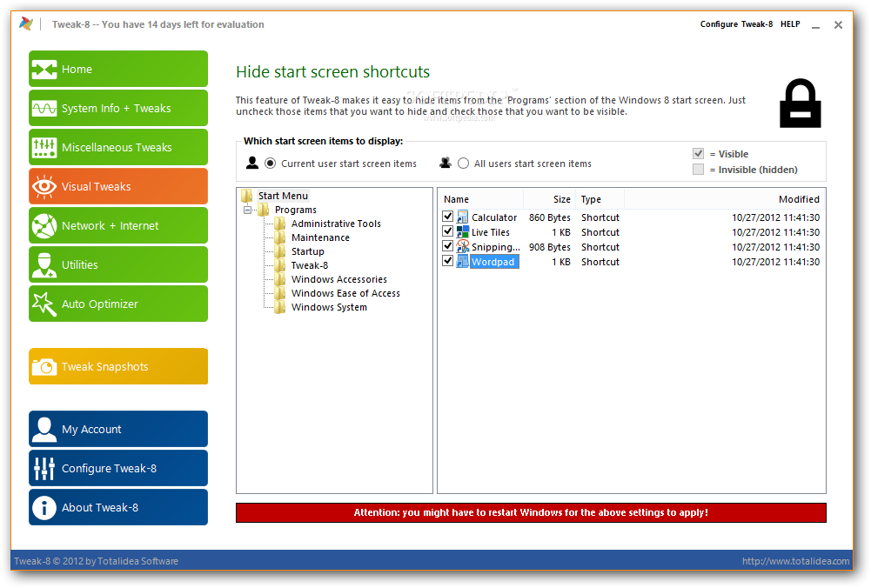Click the Configure Tweak-8 mixer icon

pyautogui.click(x=44, y=469)
